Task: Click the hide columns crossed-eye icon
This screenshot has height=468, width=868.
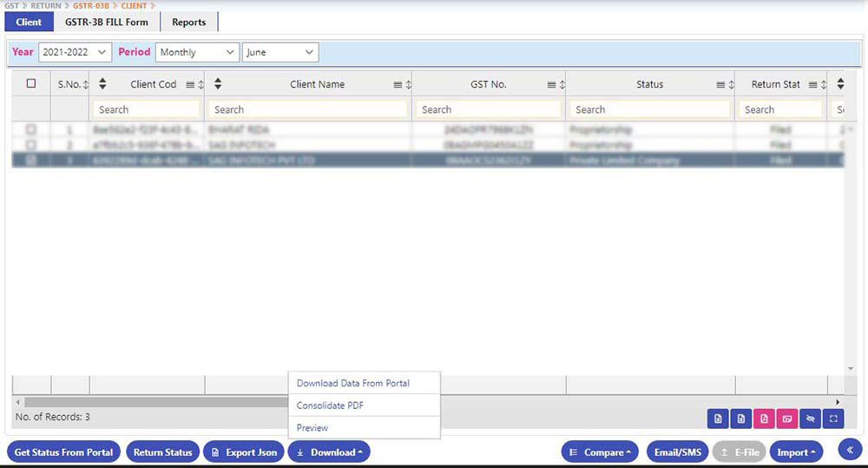Action: pos(811,419)
